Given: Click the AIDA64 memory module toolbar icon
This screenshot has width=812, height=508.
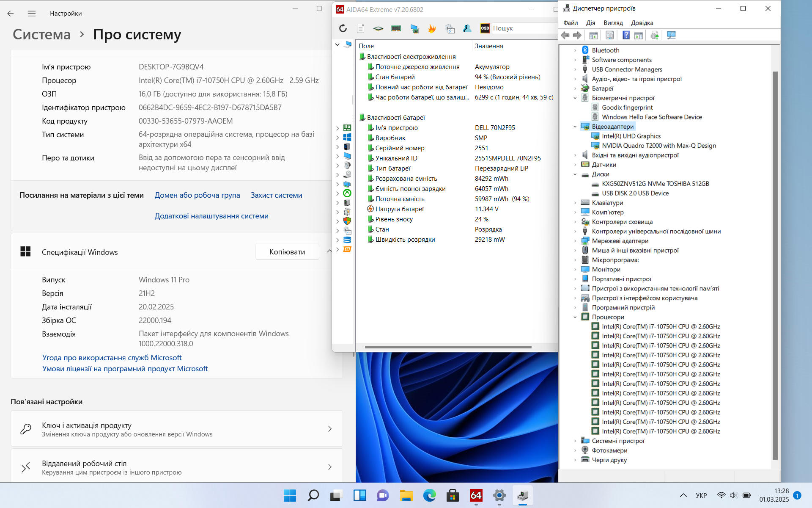Looking at the screenshot, I should [x=396, y=28].
